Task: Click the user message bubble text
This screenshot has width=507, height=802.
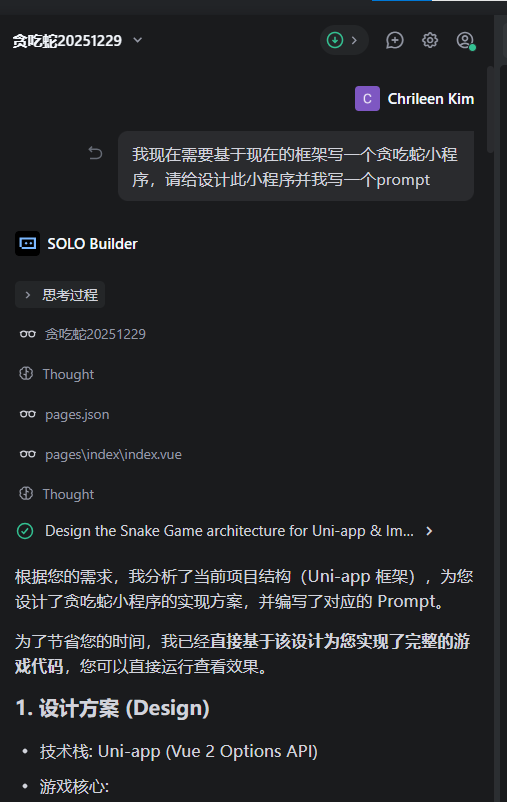Action: 296,167
